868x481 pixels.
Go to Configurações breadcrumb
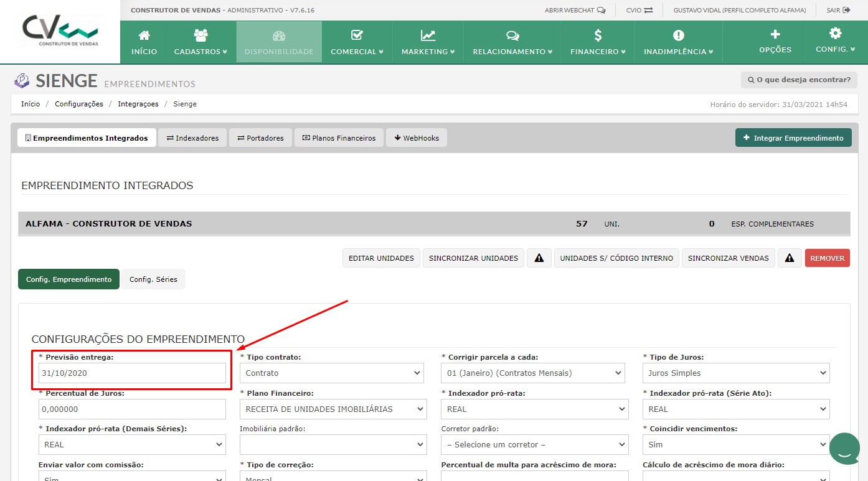pos(79,104)
